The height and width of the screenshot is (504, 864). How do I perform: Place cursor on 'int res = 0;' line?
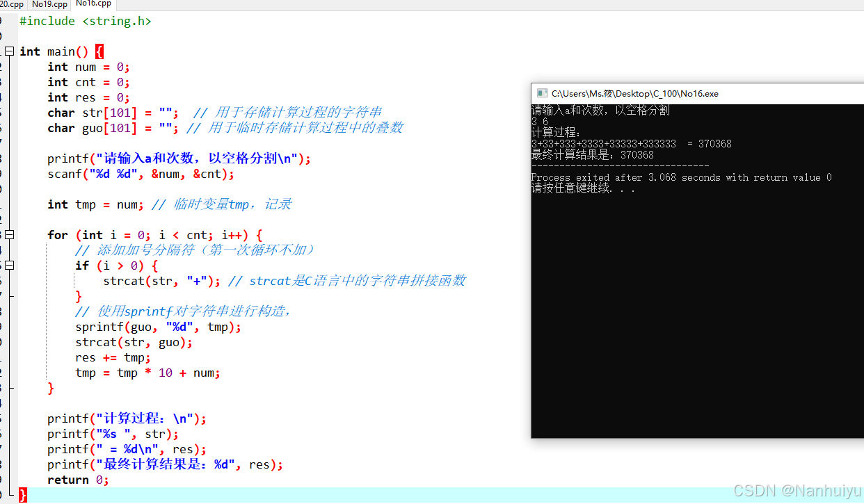[89, 97]
